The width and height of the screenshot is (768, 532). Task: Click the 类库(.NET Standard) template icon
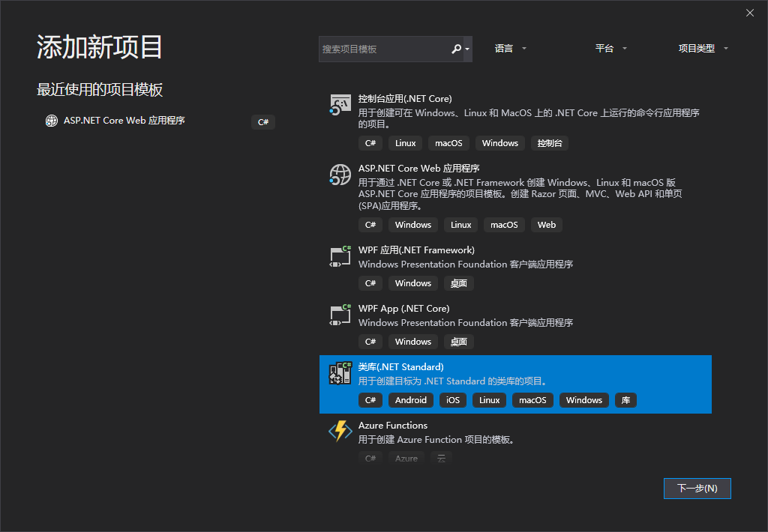(x=340, y=372)
